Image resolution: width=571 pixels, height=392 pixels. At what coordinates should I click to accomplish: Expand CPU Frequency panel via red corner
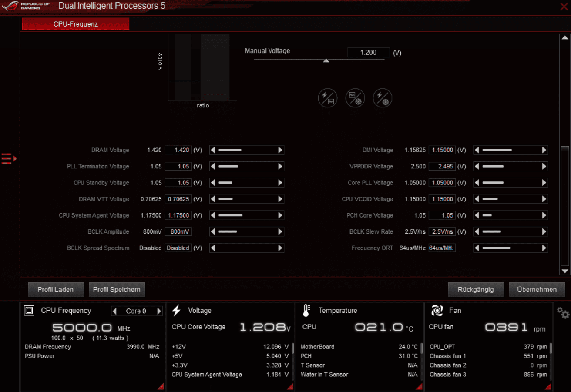161,386
